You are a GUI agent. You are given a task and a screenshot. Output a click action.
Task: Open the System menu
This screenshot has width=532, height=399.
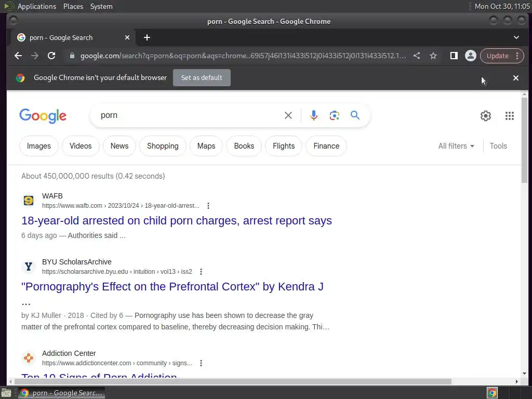101,6
